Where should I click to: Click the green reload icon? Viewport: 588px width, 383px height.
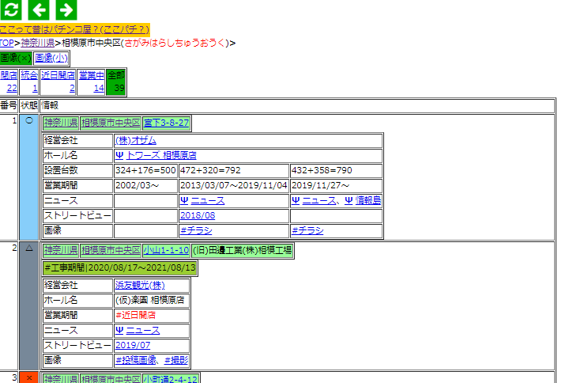(10, 10)
